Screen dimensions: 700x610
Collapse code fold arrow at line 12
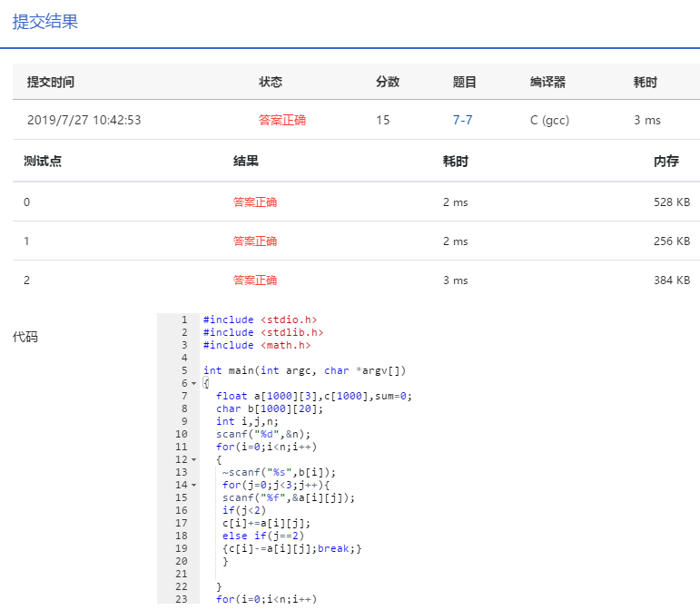pos(193,459)
